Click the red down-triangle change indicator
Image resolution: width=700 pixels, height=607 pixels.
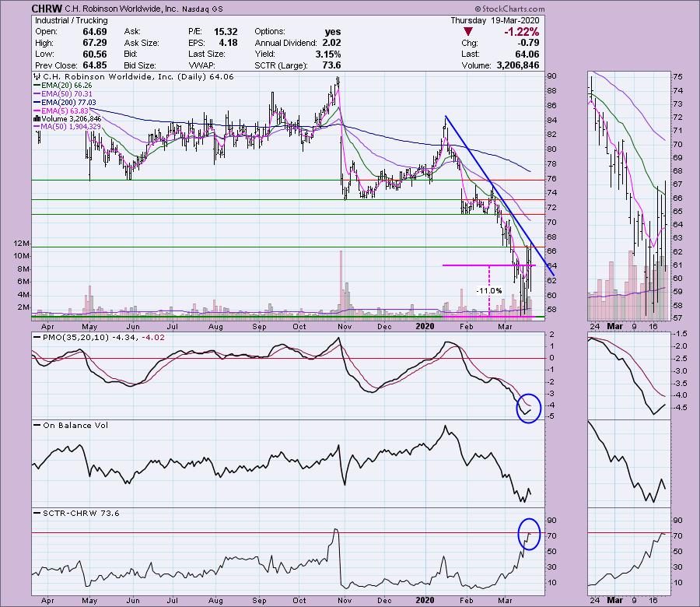[468, 32]
